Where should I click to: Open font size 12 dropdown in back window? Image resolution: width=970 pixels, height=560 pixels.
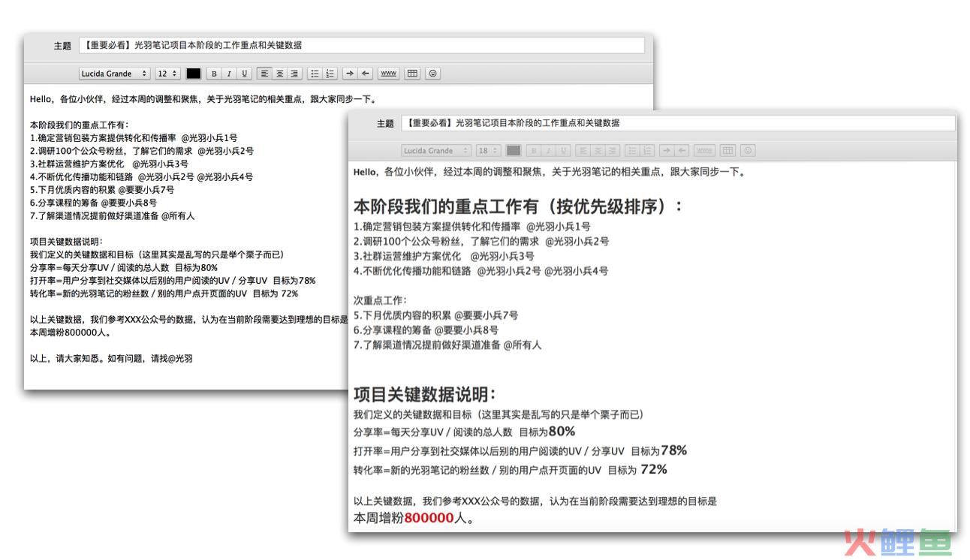[x=168, y=74]
